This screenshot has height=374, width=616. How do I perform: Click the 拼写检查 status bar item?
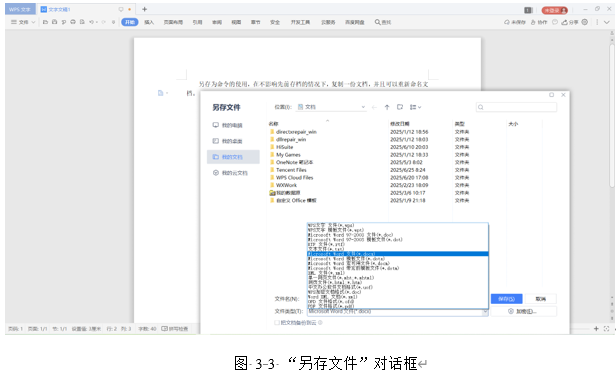click(175, 328)
